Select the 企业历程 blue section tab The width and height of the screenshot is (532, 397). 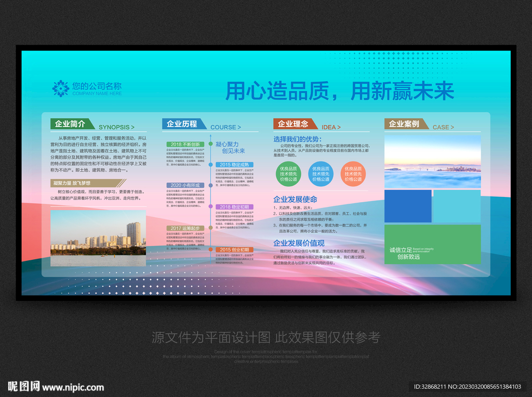(184, 124)
